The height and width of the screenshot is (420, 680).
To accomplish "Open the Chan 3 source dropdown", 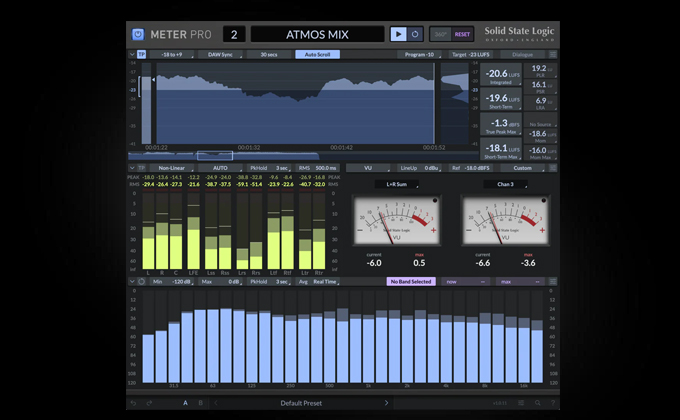I will (506, 184).
